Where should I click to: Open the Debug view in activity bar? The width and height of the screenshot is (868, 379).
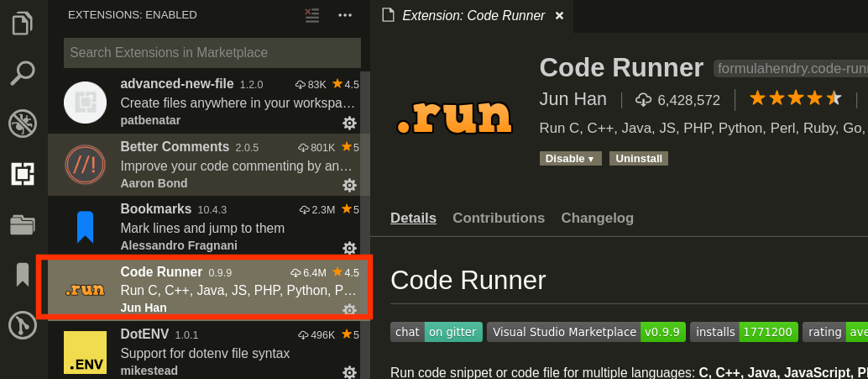pyautogui.click(x=23, y=124)
